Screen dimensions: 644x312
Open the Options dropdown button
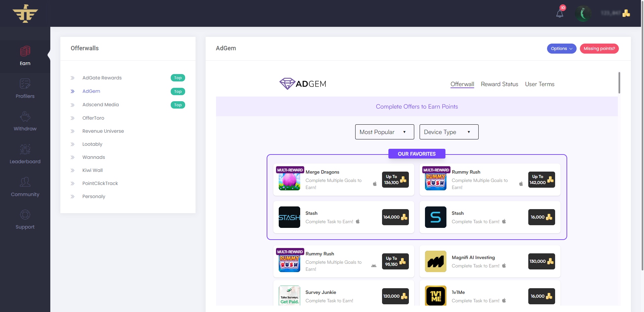pyautogui.click(x=561, y=49)
